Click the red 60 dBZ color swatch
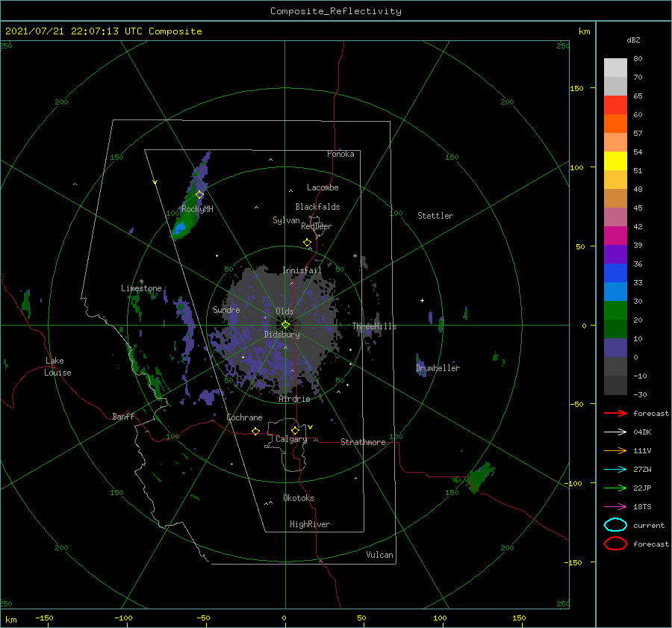The image size is (672, 628). pos(615,105)
